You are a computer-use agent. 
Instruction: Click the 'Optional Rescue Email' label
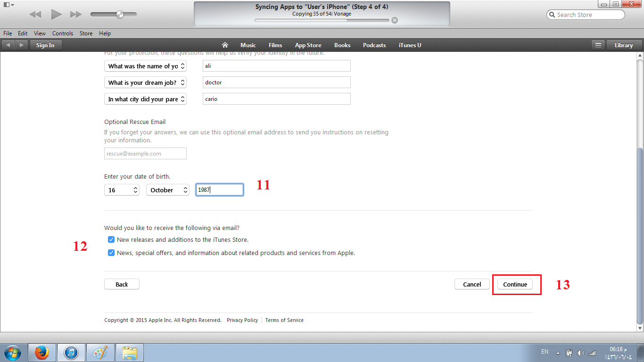[x=135, y=122]
